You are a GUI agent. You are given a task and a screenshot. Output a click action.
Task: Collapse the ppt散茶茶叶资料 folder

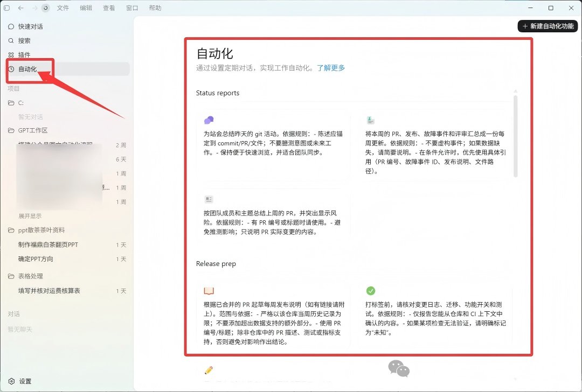click(37, 230)
